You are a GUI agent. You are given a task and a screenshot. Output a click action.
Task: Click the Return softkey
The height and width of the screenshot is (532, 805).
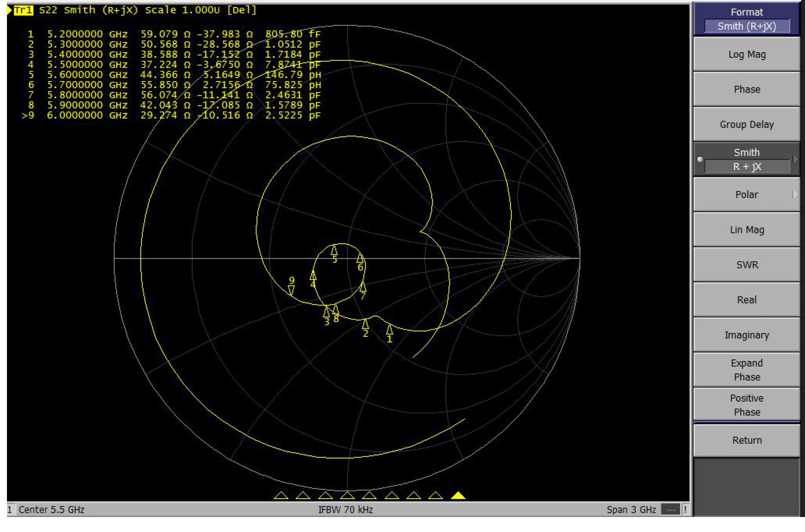tap(746, 440)
